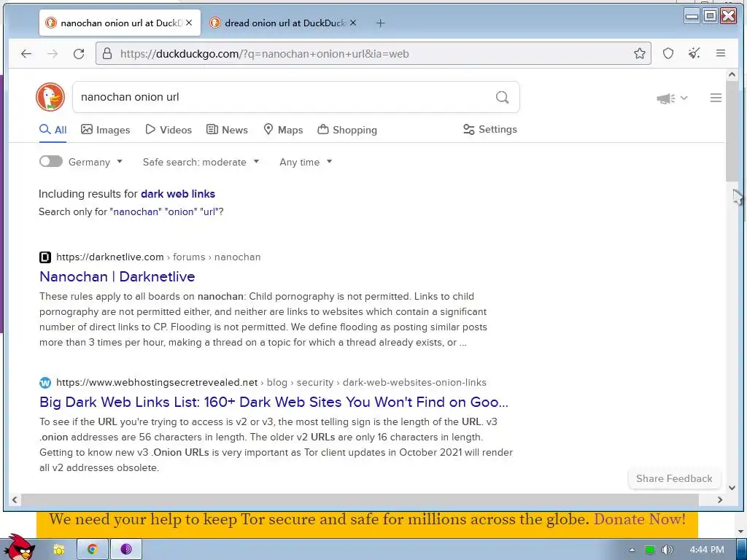Click the webhostingsecretrevealed result favicon
The width and height of the screenshot is (747, 560).
[44, 382]
